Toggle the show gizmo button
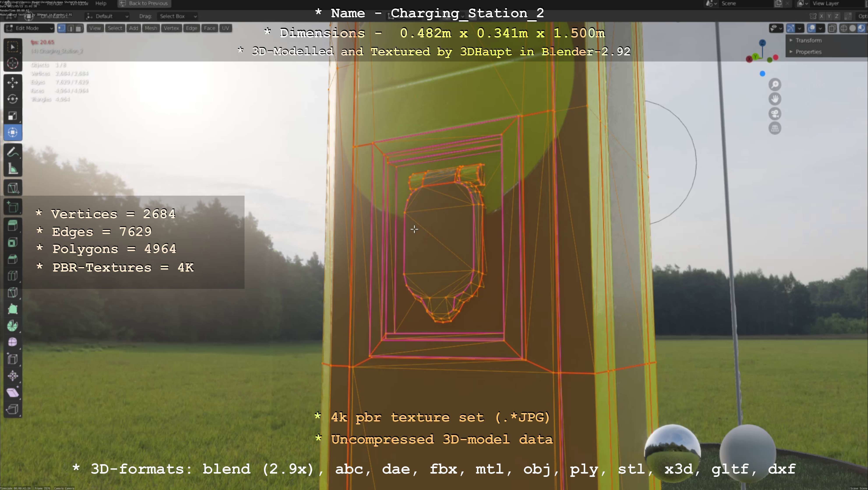868x490 pixels. pyautogui.click(x=791, y=28)
